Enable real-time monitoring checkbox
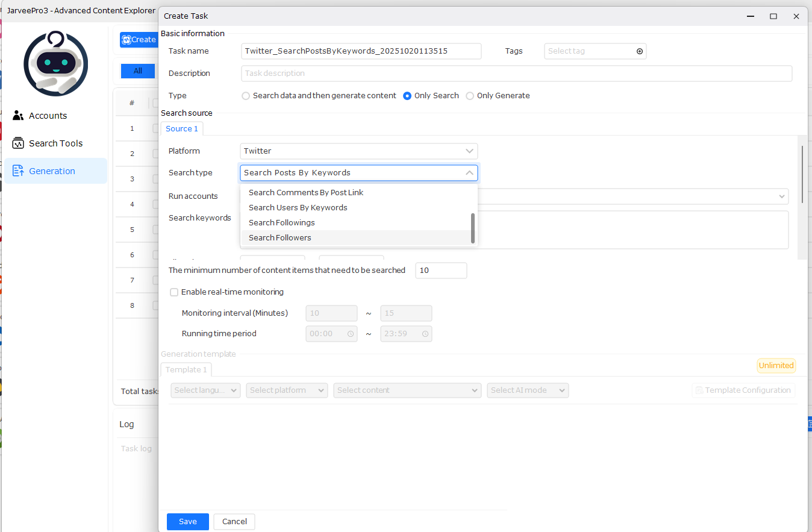The height and width of the screenshot is (532, 812). click(174, 292)
